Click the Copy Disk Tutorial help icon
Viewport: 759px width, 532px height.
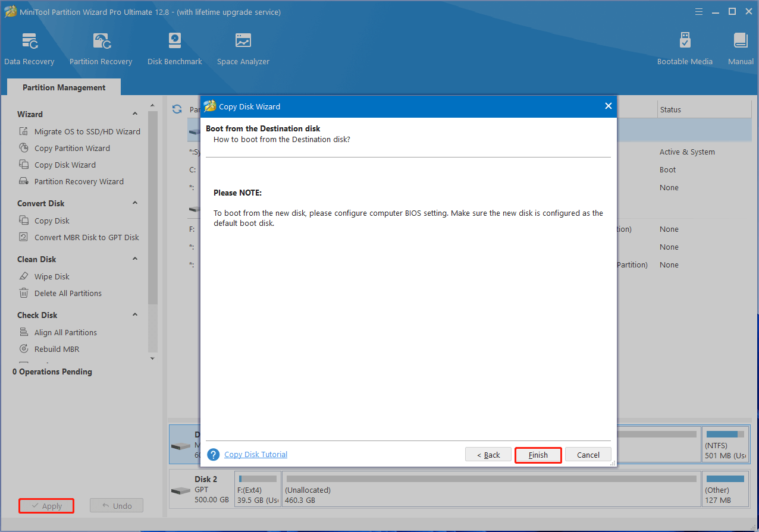214,455
